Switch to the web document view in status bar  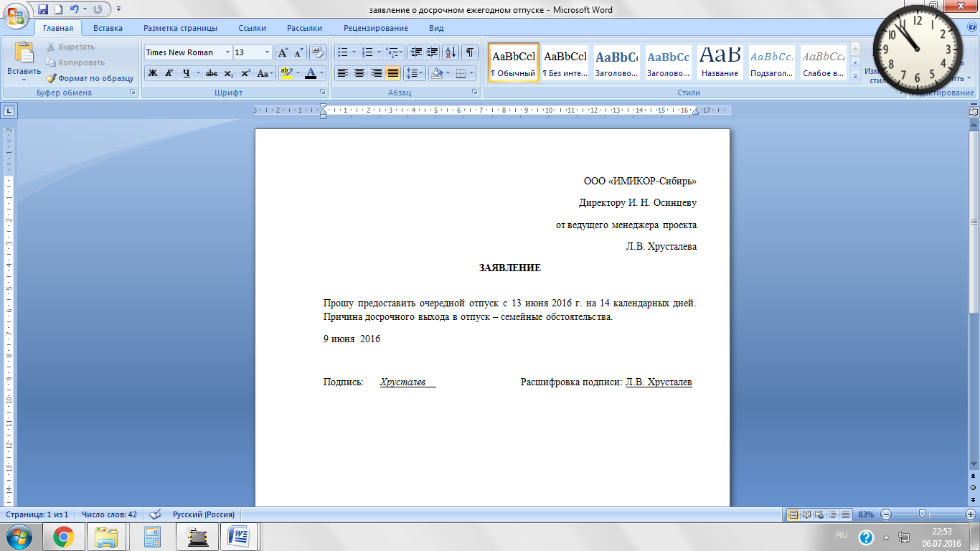[x=819, y=514]
